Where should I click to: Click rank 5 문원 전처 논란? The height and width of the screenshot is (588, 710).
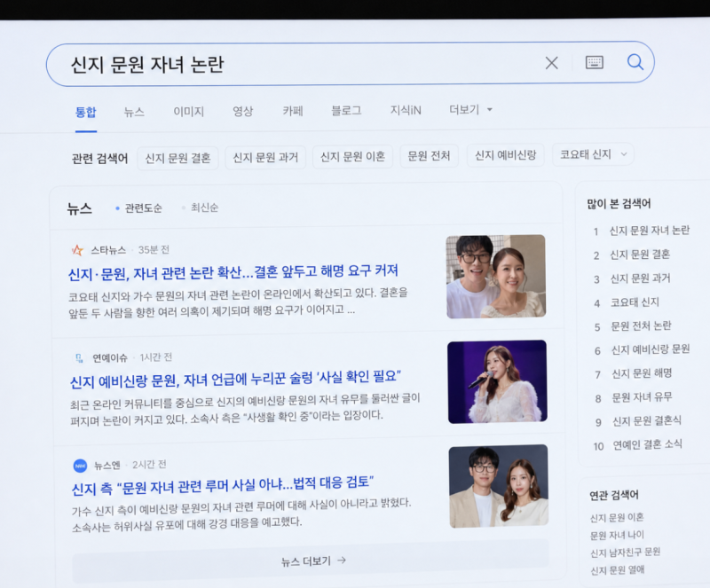tap(641, 325)
